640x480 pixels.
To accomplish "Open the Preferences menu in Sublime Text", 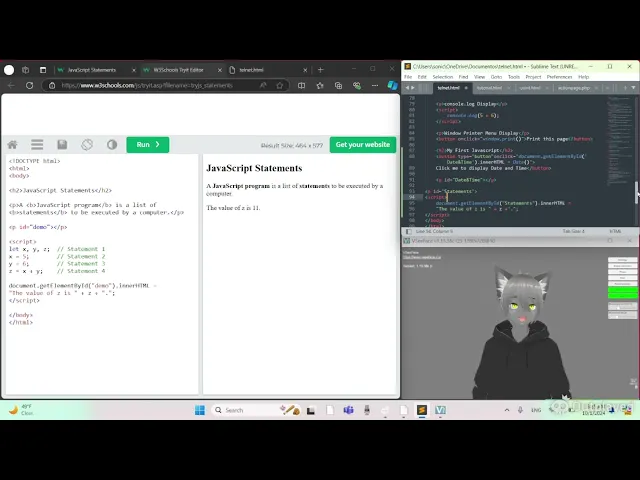I will pyautogui.click(x=559, y=77).
